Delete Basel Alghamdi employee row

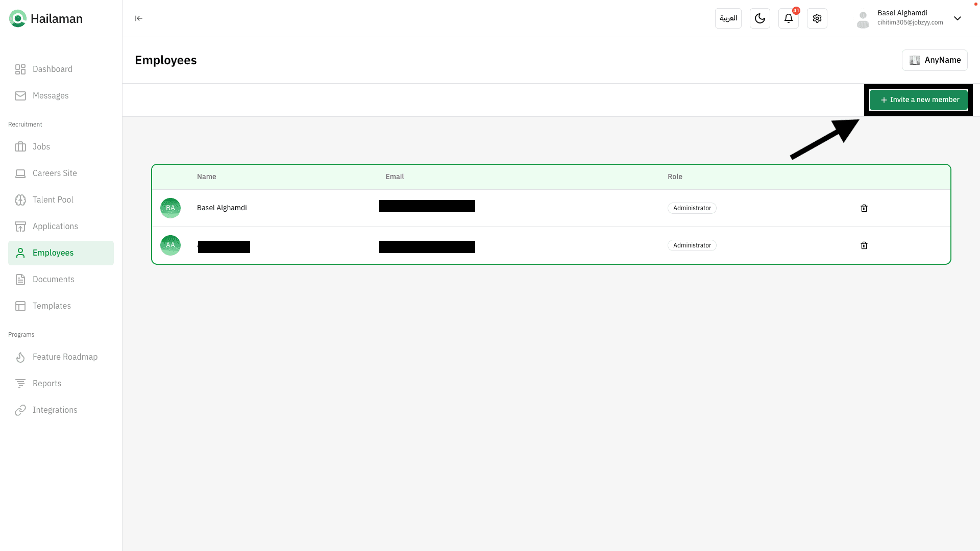coord(864,208)
